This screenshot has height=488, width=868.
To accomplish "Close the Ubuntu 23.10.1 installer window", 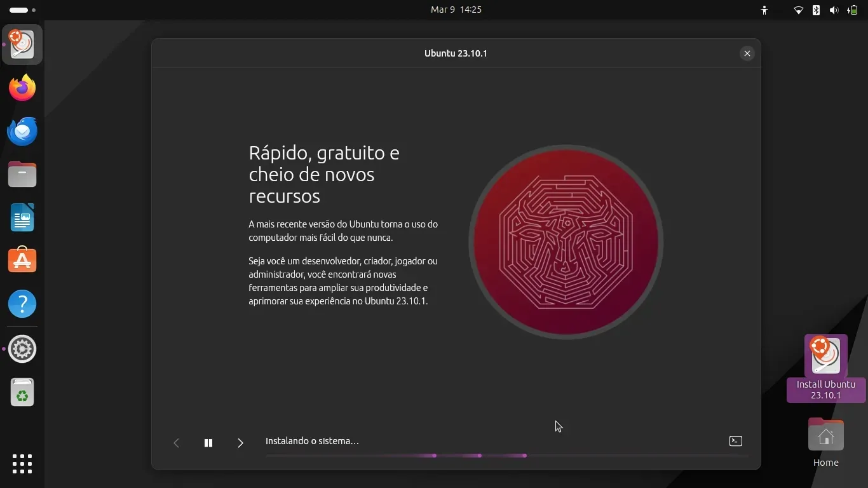I will 747,53.
